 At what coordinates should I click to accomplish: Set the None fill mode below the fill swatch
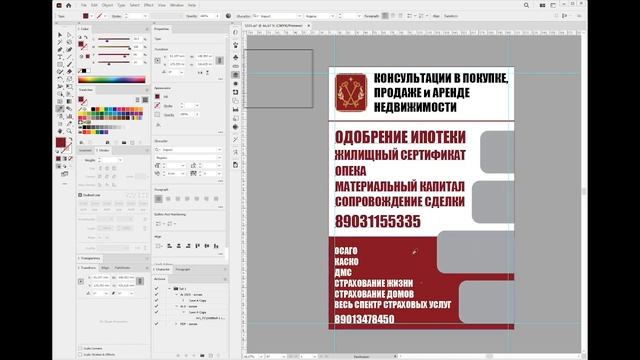71,158
